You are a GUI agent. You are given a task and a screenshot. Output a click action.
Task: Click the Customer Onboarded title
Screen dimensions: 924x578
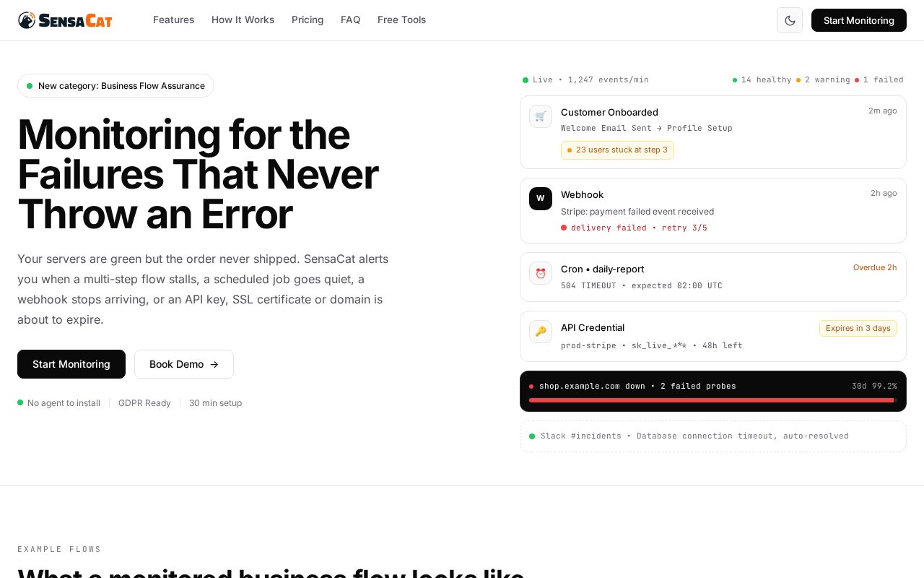[609, 112]
